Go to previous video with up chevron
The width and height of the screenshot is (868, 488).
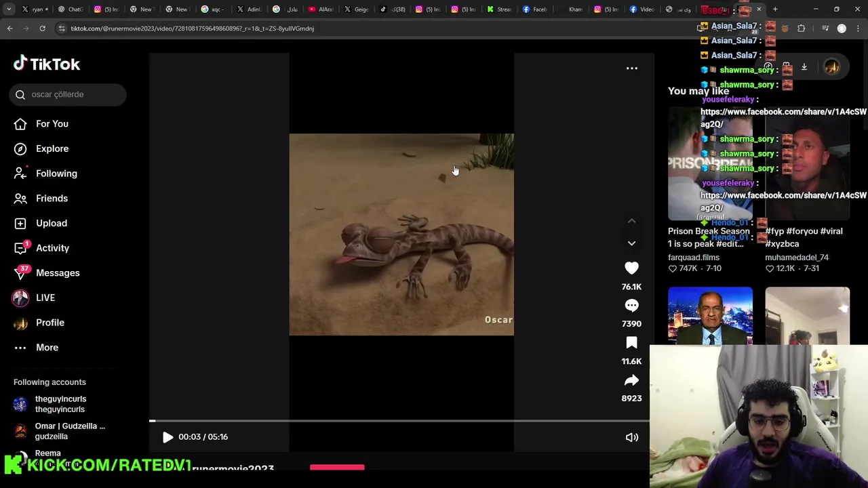point(631,221)
